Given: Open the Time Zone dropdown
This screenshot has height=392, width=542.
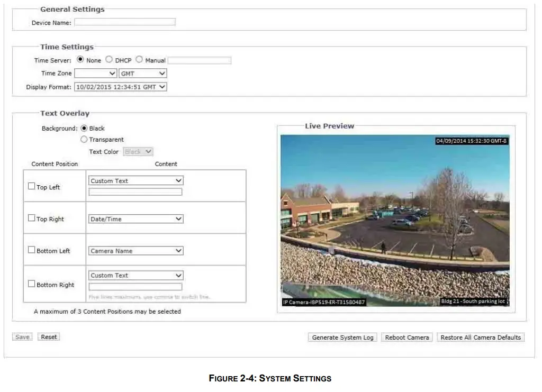Looking at the screenshot, I should pyautogui.click(x=96, y=74).
